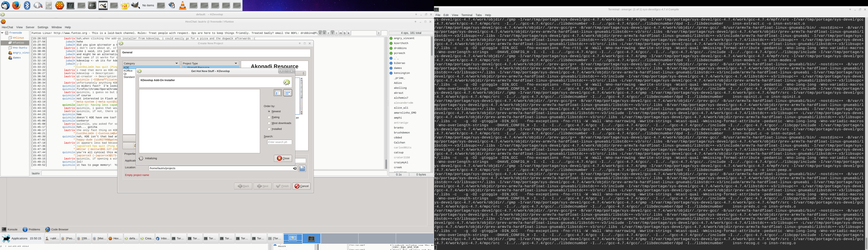Image resolution: width=868 pixels, height=250 pixels.
Task: Launch the penguin film clapper video app
Action: pyautogui.click(x=103, y=5)
